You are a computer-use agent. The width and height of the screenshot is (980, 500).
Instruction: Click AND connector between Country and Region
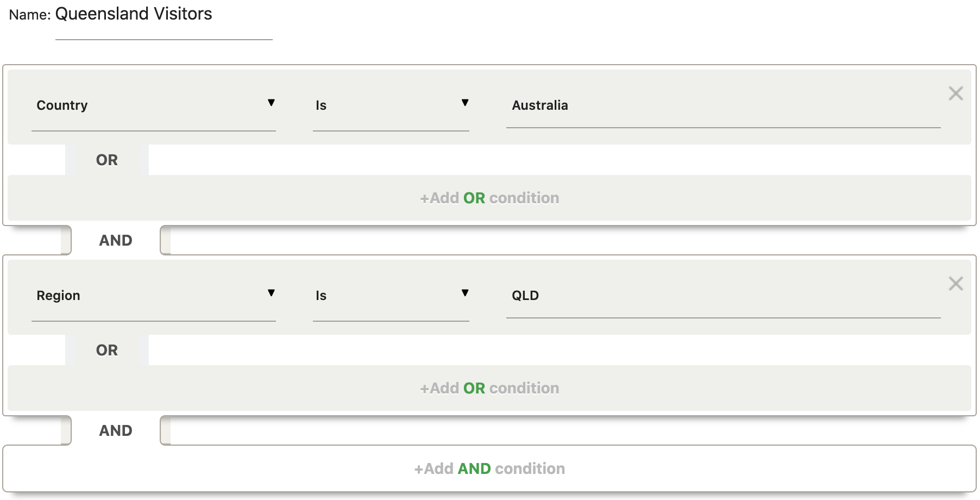[116, 240]
